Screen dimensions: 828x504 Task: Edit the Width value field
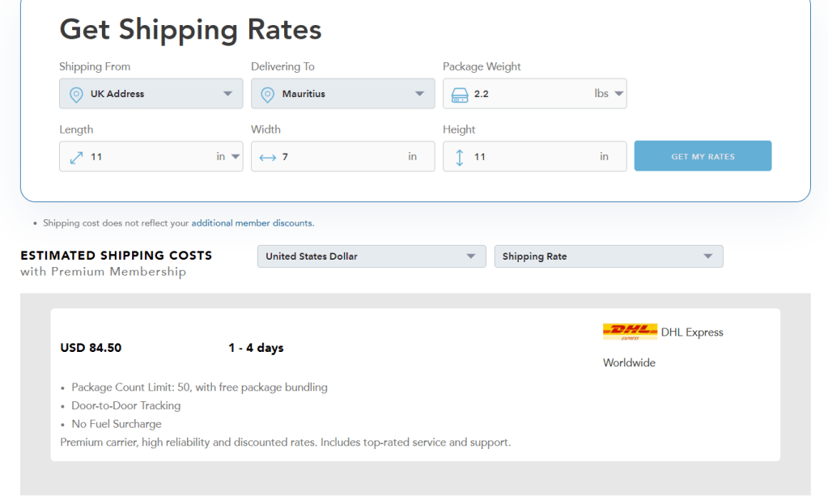340,157
